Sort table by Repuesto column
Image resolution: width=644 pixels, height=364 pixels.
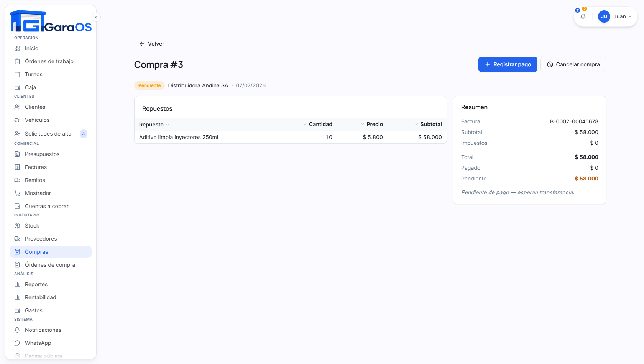pyautogui.click(x=154, y=125)
